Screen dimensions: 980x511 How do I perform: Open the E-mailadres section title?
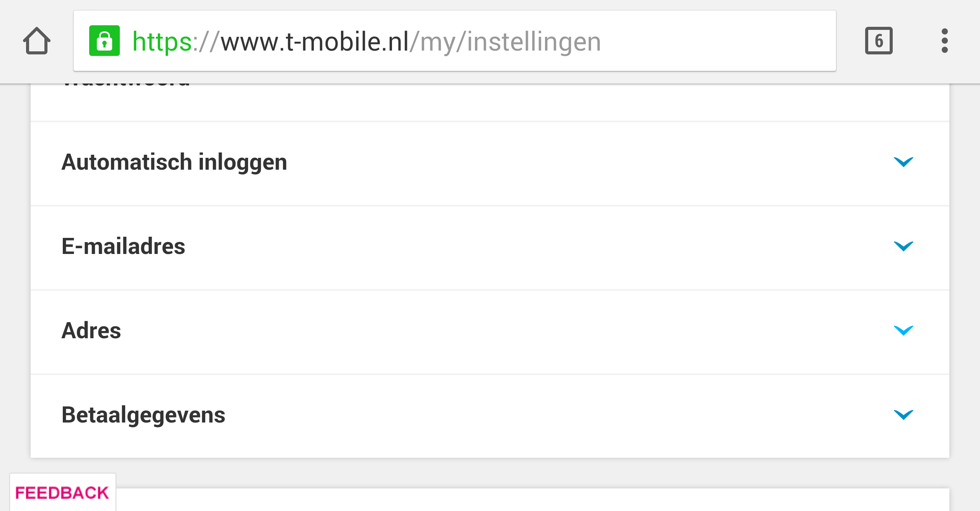(x=123, y=246)
